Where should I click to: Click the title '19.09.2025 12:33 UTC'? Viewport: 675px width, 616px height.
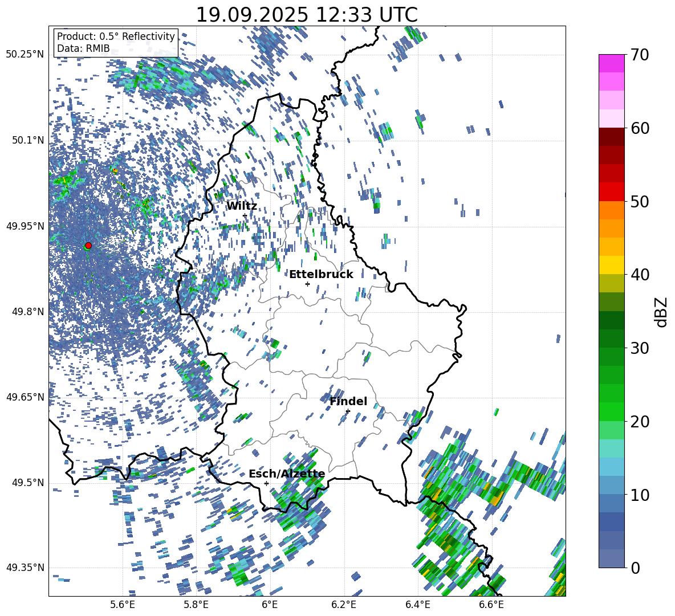point(307,15)
